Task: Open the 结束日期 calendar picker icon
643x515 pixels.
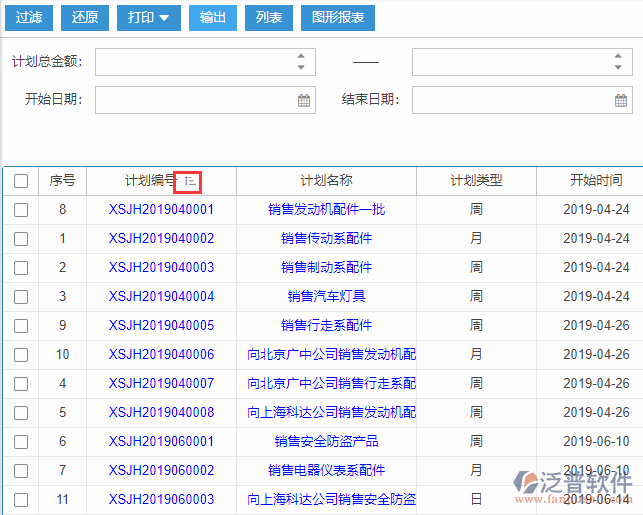Action: point(621,100)
